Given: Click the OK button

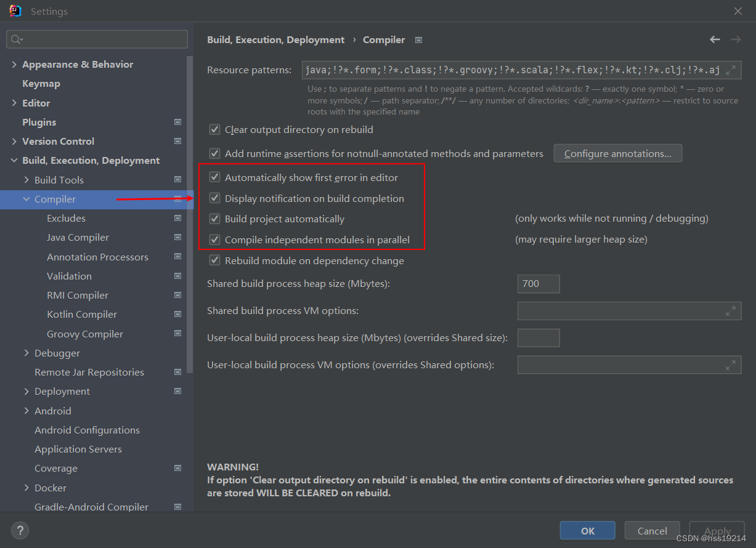Looking at the screenshot, I should point(588,531).
